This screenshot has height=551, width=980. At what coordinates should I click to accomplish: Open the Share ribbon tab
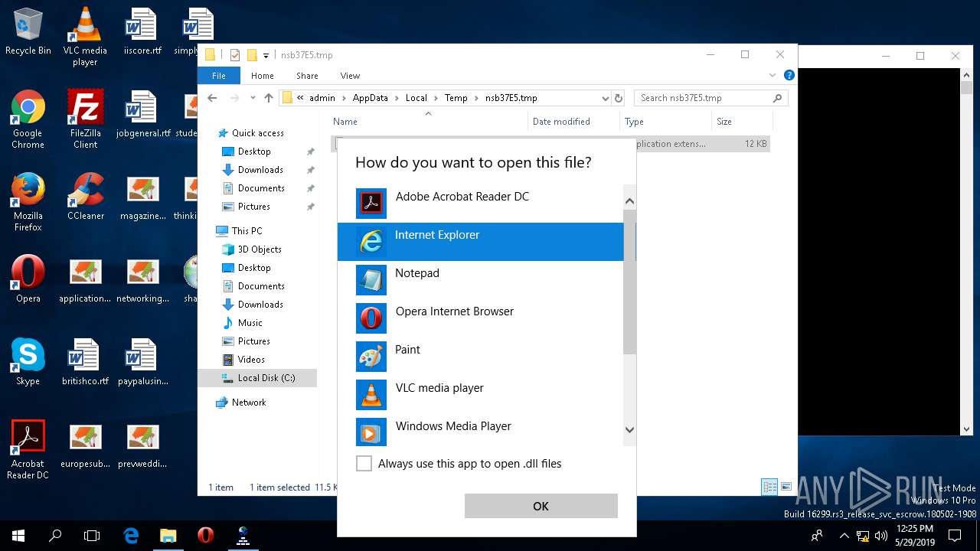pos(307,76)
